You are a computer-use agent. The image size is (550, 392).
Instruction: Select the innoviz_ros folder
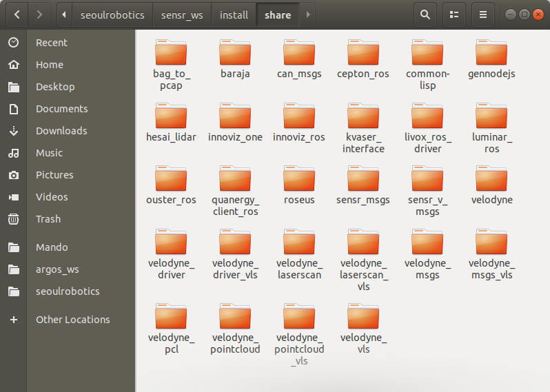pyautogui.click(x=299, y=123)
